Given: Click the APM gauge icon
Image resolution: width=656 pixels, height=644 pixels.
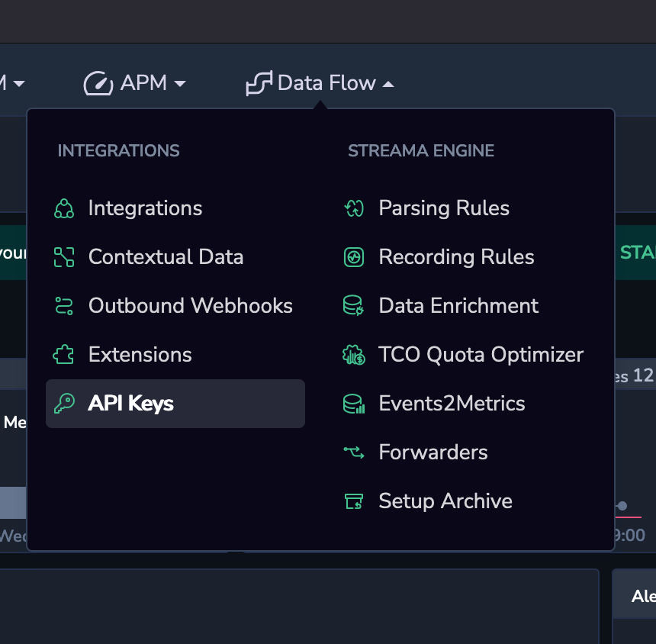Looking at the screenshot, I should [98, 83].
